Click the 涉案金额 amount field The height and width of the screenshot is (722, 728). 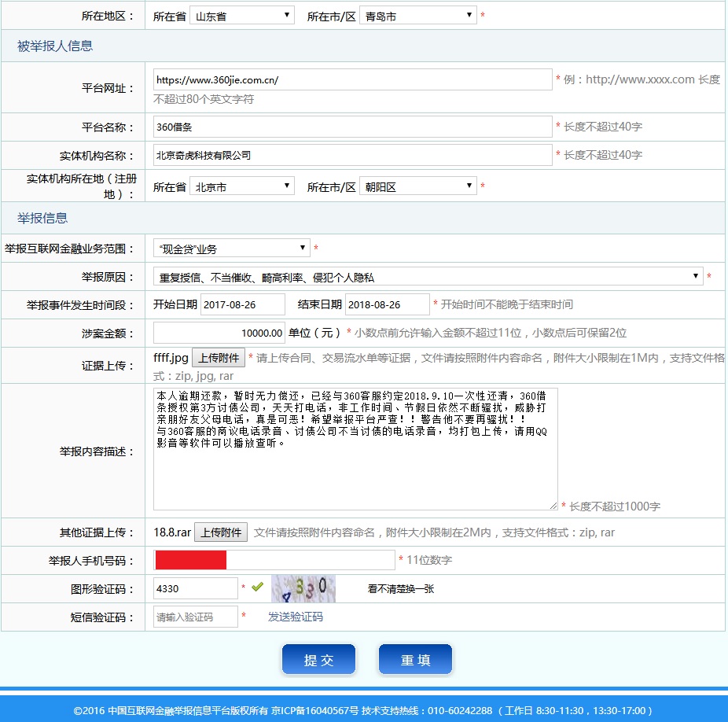tap(219, 333)
